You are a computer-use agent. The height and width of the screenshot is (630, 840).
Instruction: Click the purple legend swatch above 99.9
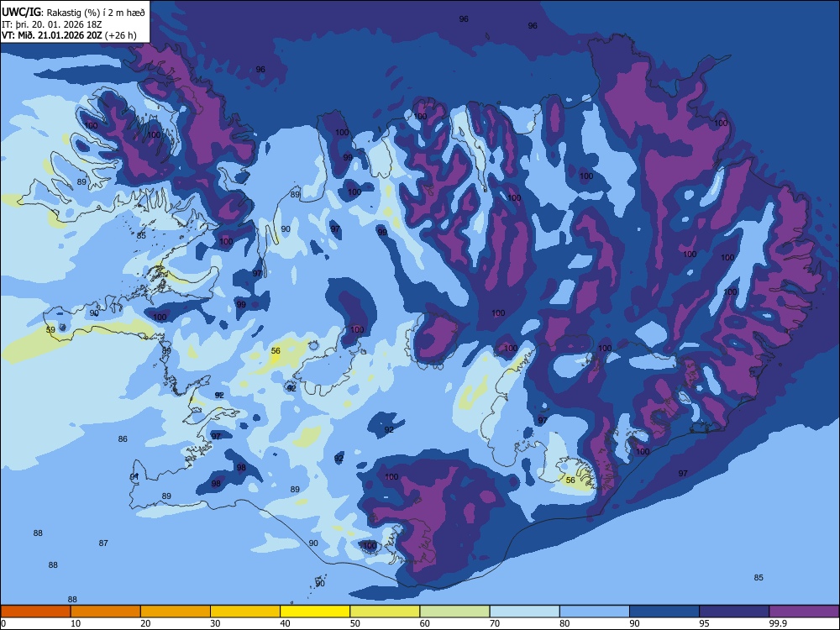tap(804, 612)
